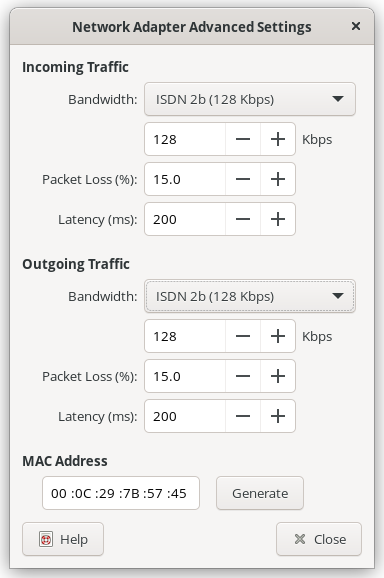
Task: Increase outgoing Latency value
Action: 278,416
